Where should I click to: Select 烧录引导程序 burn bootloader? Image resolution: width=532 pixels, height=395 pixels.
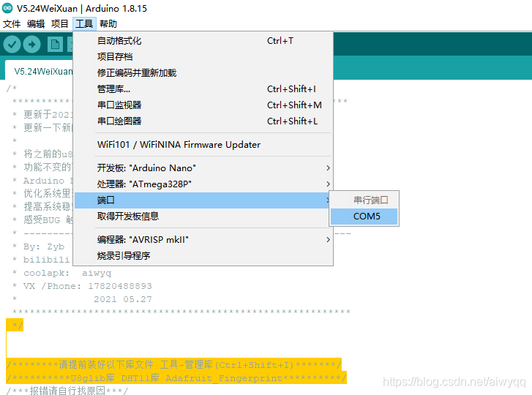pos(203,255)
